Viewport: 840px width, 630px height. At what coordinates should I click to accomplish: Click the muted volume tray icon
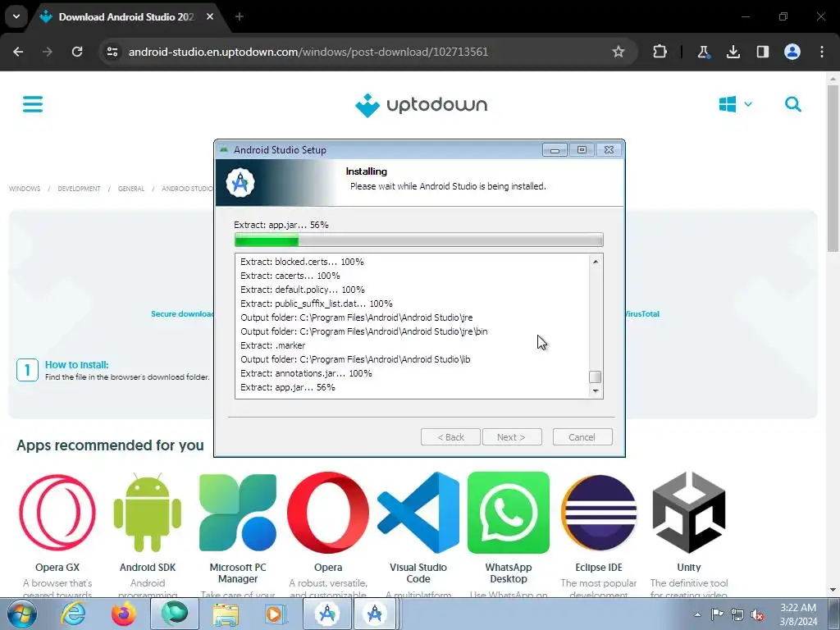(x=757, y=614)
